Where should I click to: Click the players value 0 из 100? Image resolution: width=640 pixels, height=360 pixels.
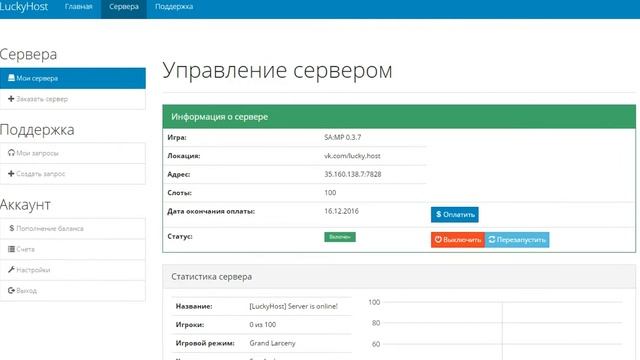[262, 325]
